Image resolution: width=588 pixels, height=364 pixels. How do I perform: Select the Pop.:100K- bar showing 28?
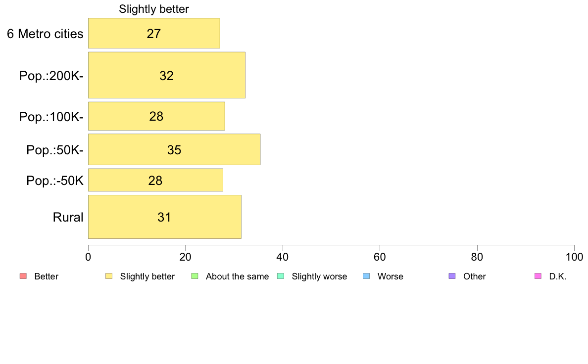(157, 116)
